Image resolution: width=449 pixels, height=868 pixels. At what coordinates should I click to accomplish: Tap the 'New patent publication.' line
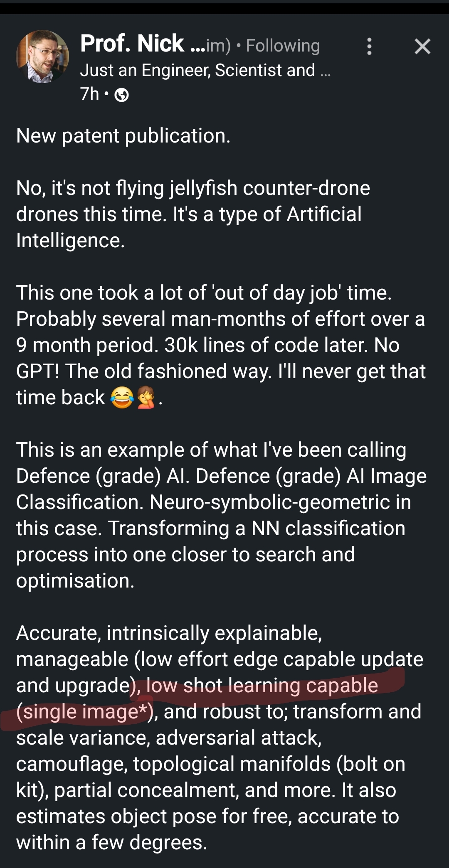[123, 136]
